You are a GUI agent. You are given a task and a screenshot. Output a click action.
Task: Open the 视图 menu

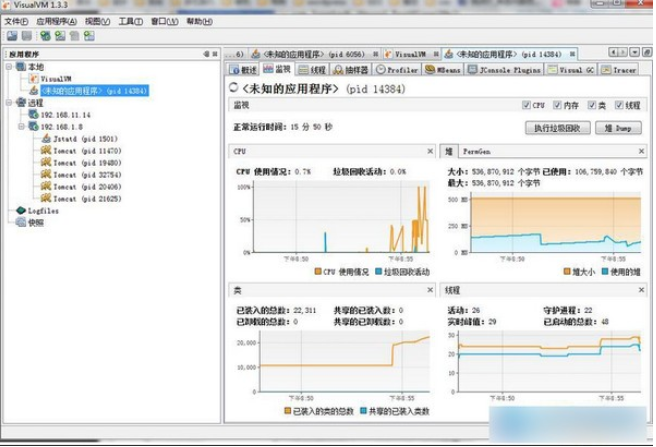[x=97, y=21]
